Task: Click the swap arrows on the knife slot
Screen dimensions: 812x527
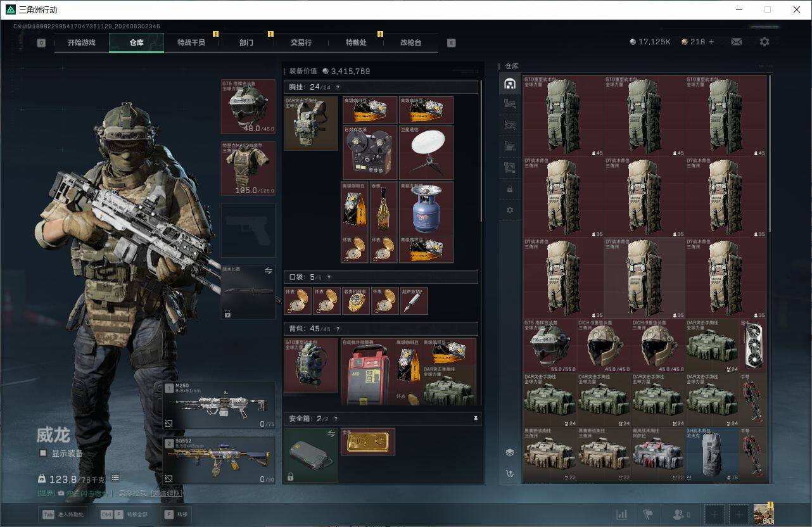Action: click(x=268, y=270)
